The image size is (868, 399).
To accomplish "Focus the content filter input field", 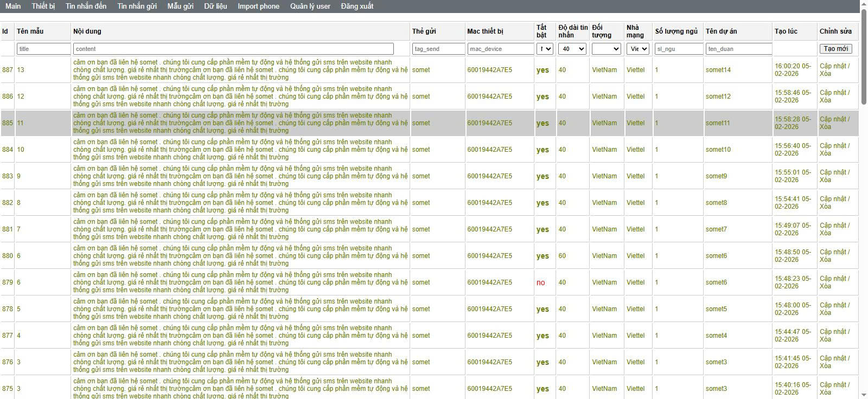I will [233, 49].
